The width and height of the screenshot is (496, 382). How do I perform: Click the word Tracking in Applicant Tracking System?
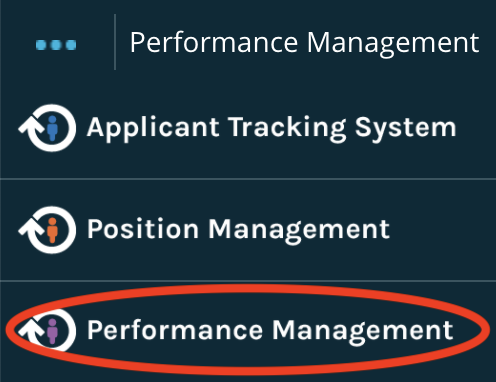(287, 128)
